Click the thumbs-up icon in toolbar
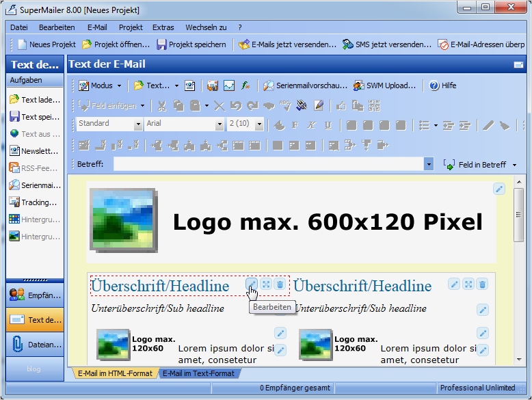 pos(341,106)
